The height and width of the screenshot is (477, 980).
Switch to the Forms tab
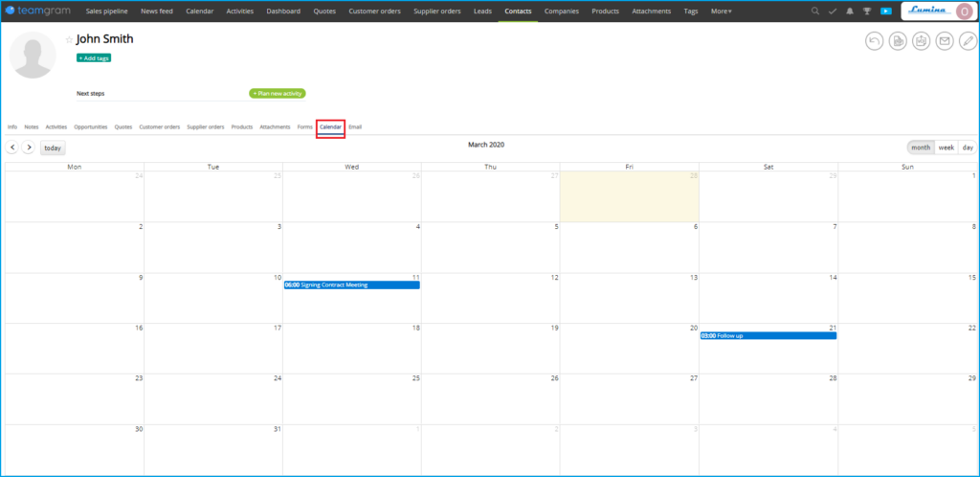point(305,126)
